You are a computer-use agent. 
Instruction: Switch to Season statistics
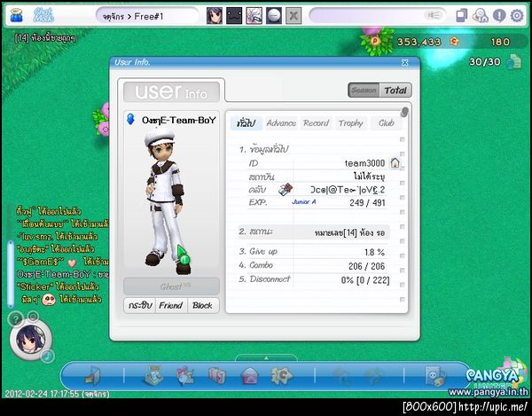tap(364, 90)
